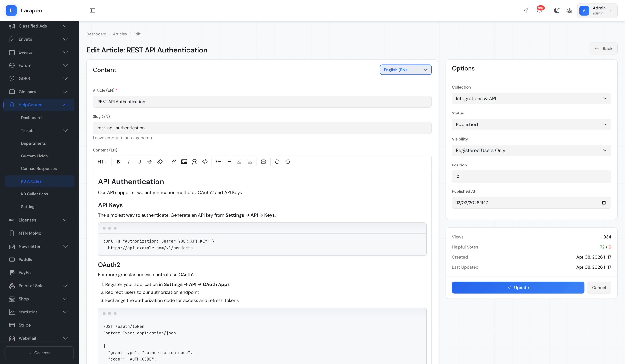
Task: Insert a link using the toolbar
Action: (174, 162)
